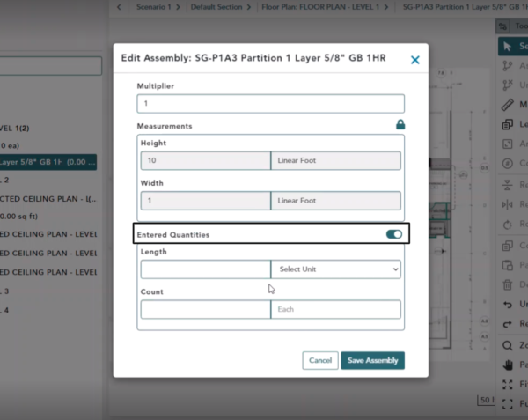Viewport: 528px width, 420px height.
Task: Click the Delete trash can icon
Action: click(x=507, y=284)
